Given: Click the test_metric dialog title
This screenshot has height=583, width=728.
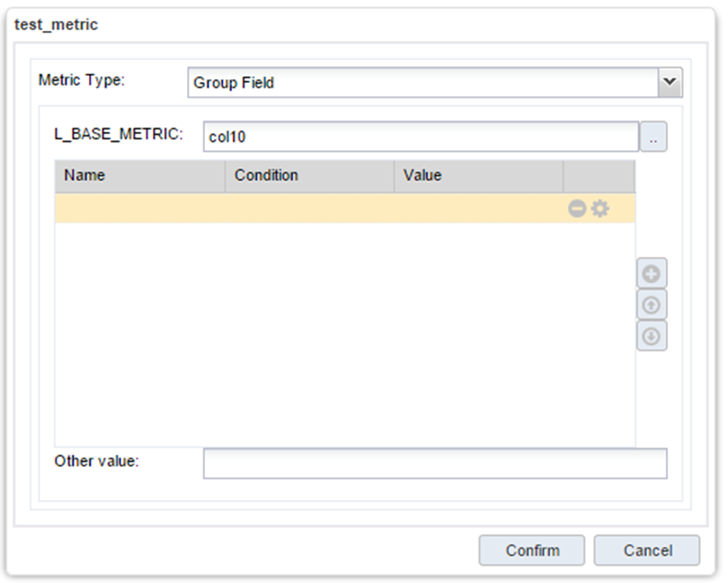Looking at the screenshot, I should tap(56, 25).
